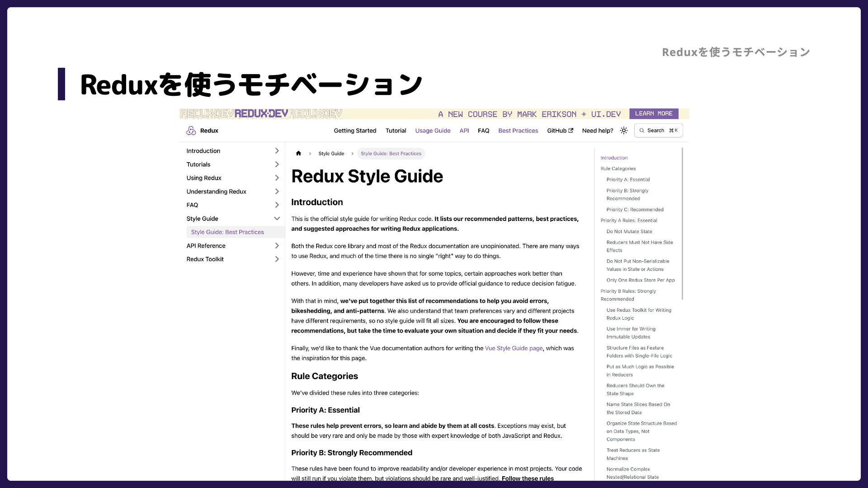Jump to Reducers Must Not Have Side Effects
Viewport: 868px width, 488px height.
[x=639, y=246]
